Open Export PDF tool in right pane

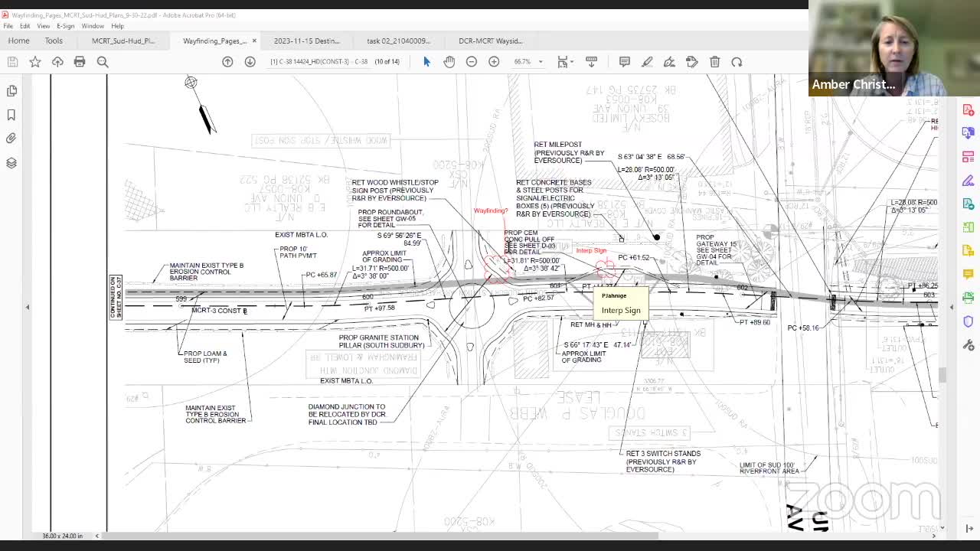point(969,204)
